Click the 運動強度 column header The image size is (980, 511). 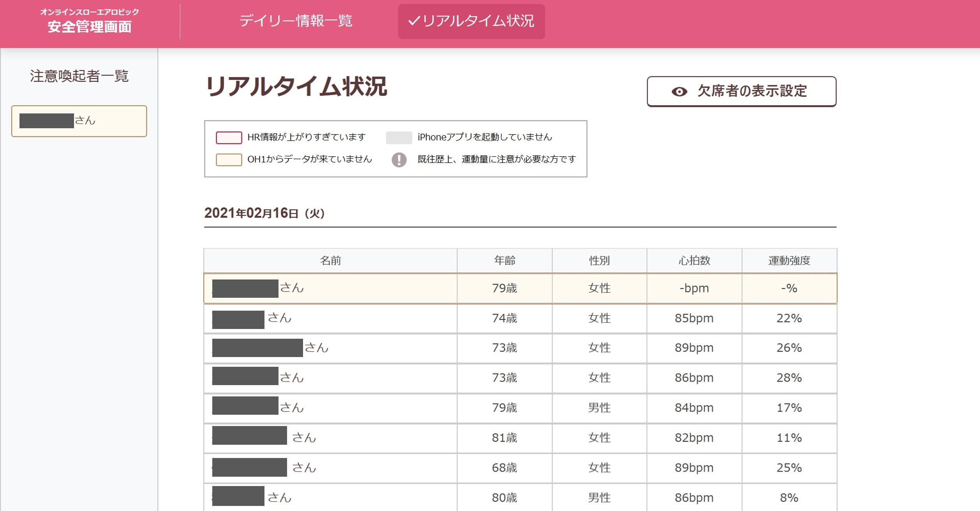click(x=789, y=260)
